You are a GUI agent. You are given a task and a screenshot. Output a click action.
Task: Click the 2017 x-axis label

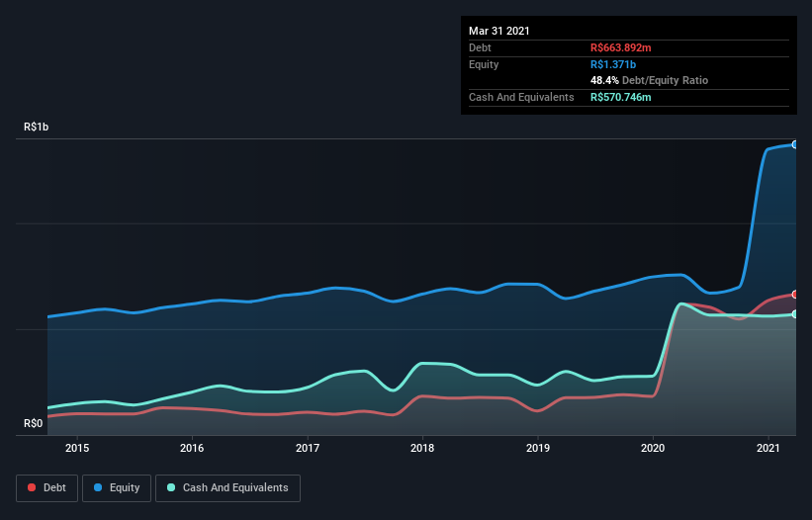(308, 448)
